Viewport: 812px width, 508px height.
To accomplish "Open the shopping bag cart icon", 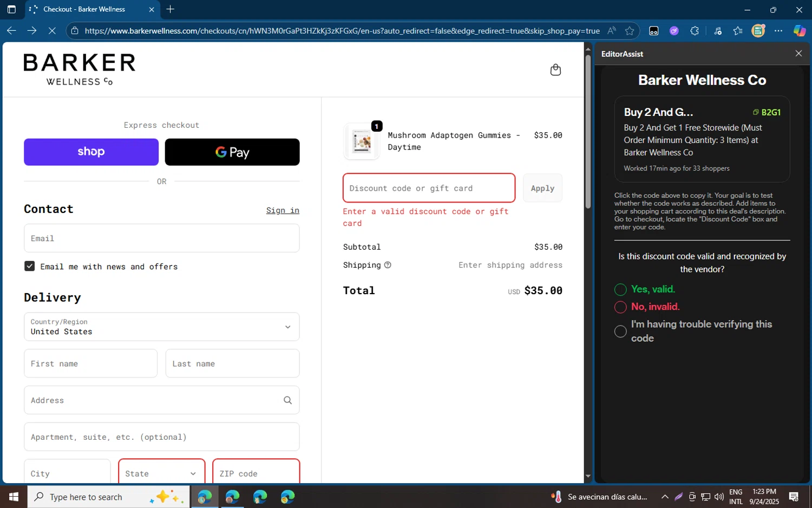I will pos(555,70).
